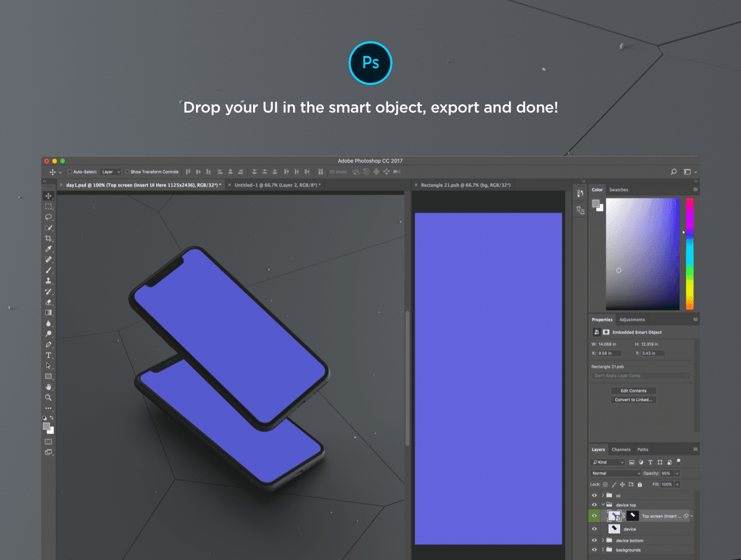Image resolution: width=741 pixels, height=560 pixels.
Task: Click the Edit Contents button
Action: click(x=633, y=391)
